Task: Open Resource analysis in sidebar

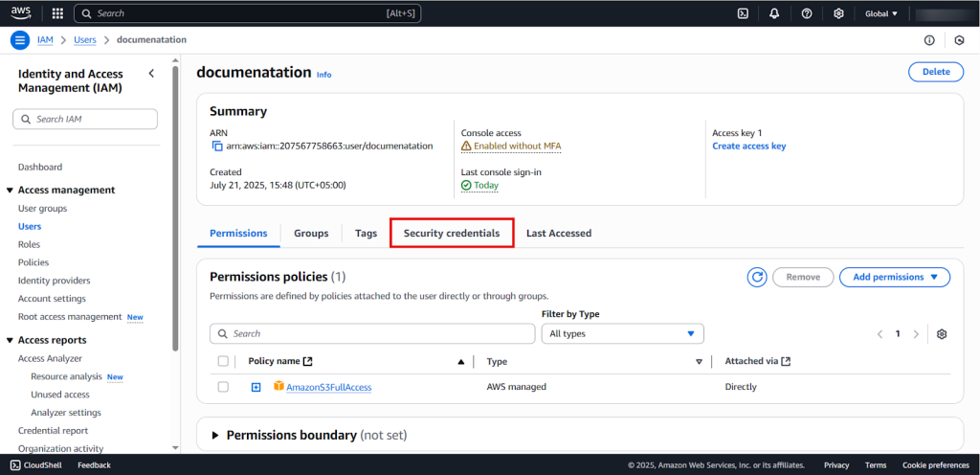Action: click(x=66, y=377)
